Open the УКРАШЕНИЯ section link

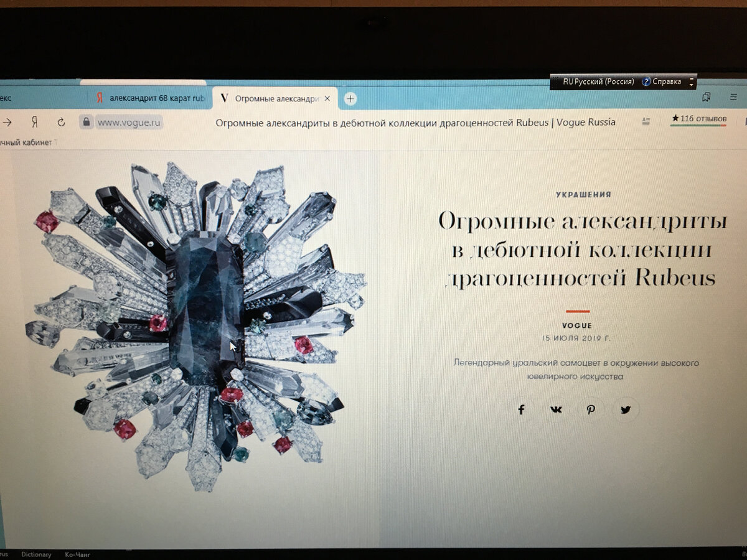click(582, 194)
